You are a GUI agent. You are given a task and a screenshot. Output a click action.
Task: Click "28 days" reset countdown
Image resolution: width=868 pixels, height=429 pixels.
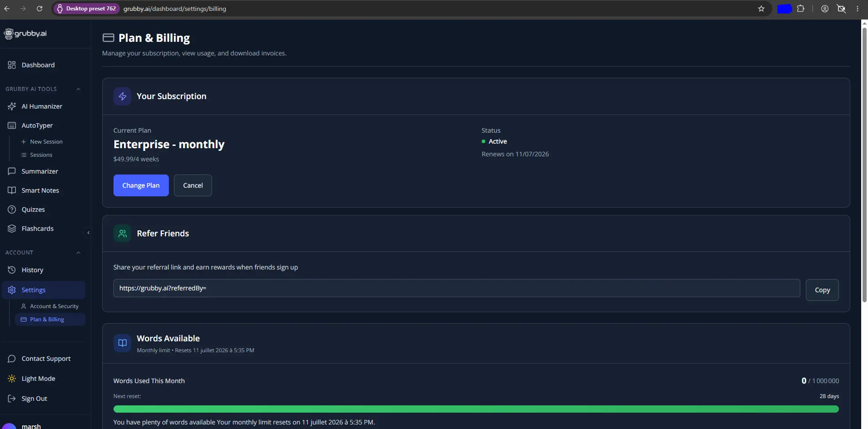[829, 396]
